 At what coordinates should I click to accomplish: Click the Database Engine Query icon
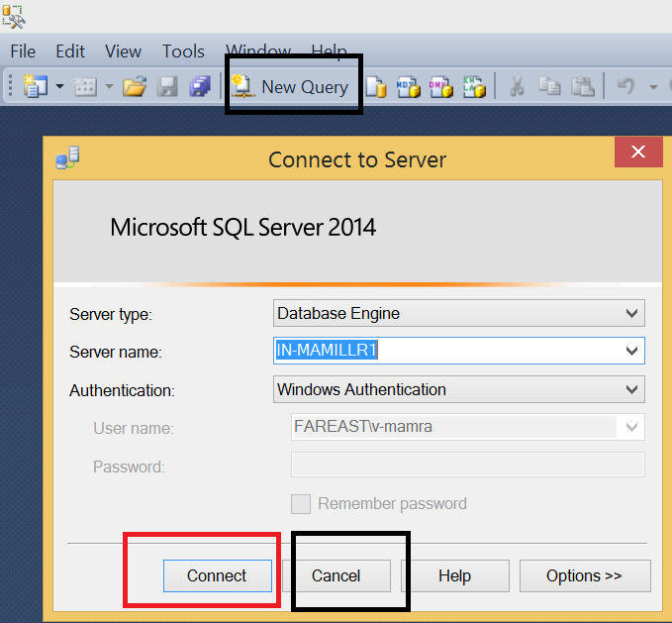coord(376,86)
